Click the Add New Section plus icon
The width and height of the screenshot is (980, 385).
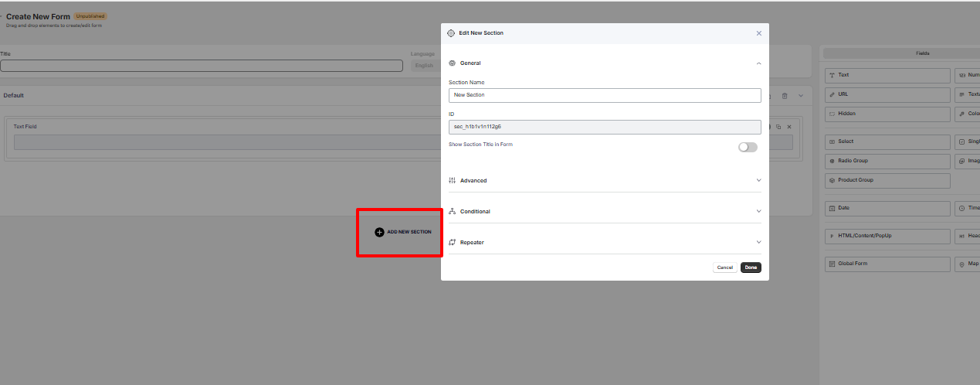(379, 232)
